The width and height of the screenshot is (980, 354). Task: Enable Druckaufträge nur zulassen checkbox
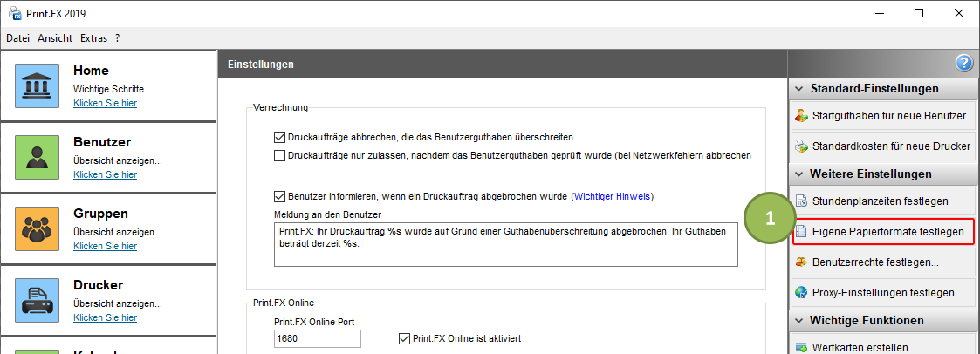279,155
